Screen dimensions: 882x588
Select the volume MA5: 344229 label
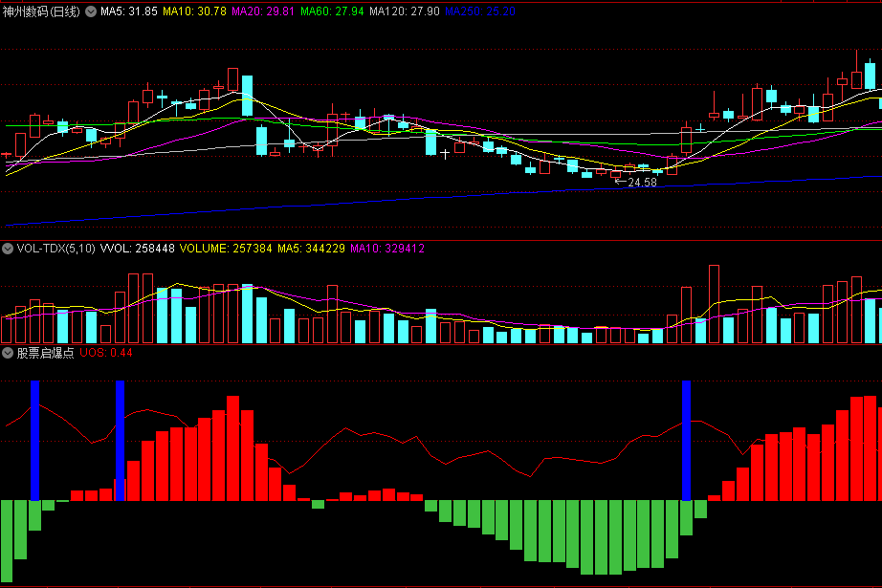tap(311, 249)
